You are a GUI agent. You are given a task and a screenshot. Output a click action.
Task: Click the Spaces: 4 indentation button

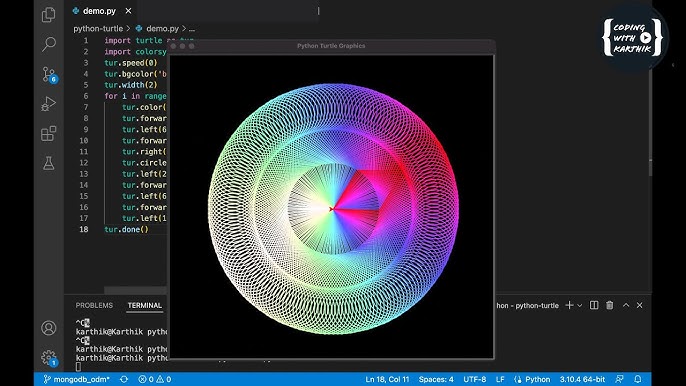coord(436,379)
